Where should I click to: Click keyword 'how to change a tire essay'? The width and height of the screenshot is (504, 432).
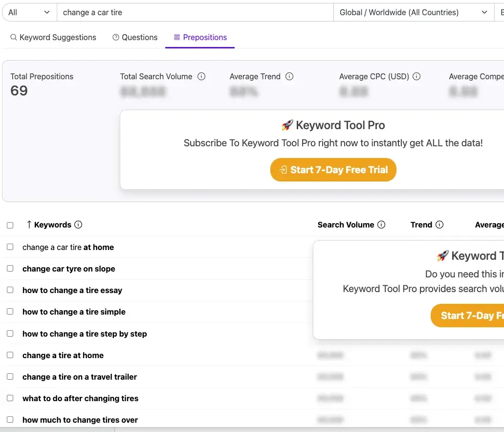pos(72,290)
